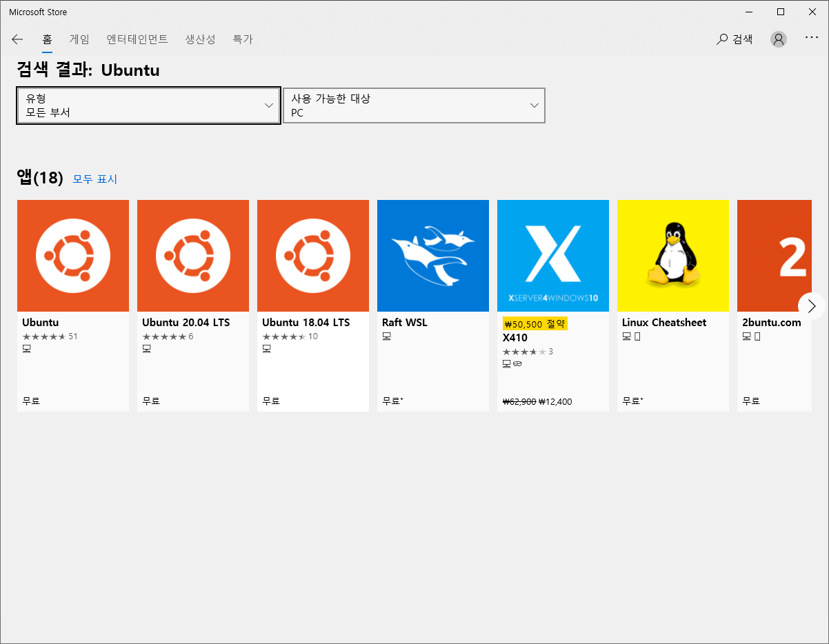Click the device icons under 2buntu.com
The width and height of the screenshot is (829, 644).
(x=752, y=336)
